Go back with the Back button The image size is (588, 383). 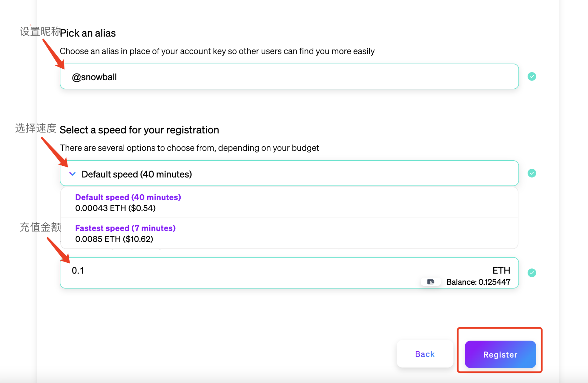point(425,354)
